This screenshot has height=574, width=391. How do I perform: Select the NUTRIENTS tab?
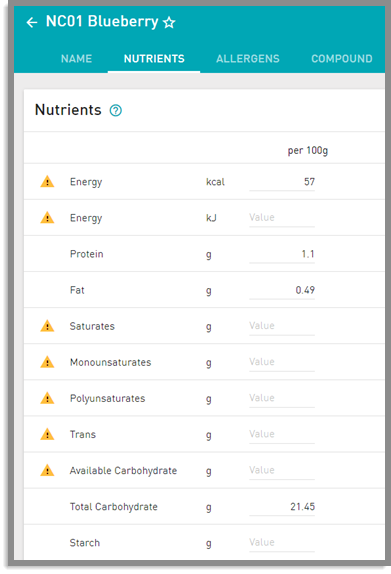pos(154,59)
